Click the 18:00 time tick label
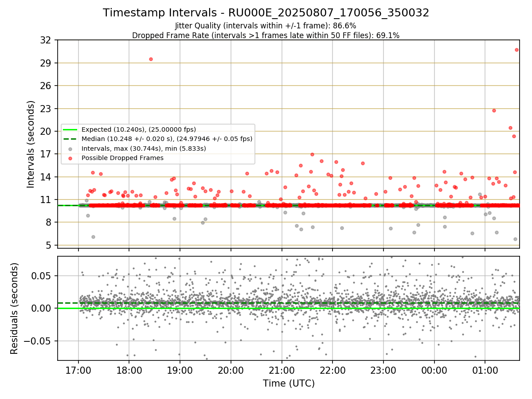The width and height of the screenshot is (532, 399). click(129, 370)
